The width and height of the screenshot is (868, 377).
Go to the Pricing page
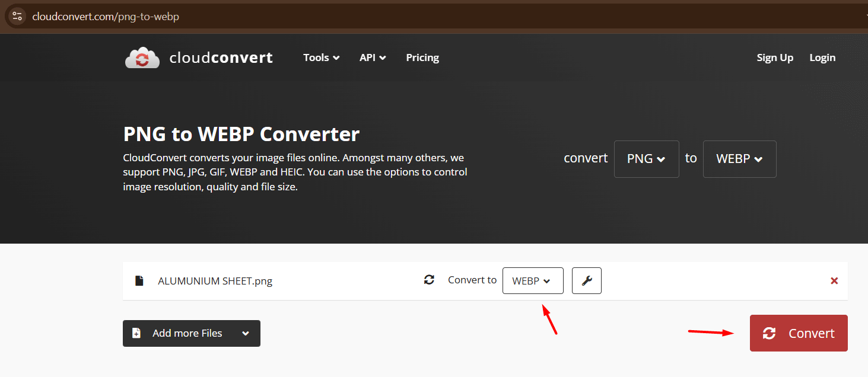point(422,57)
